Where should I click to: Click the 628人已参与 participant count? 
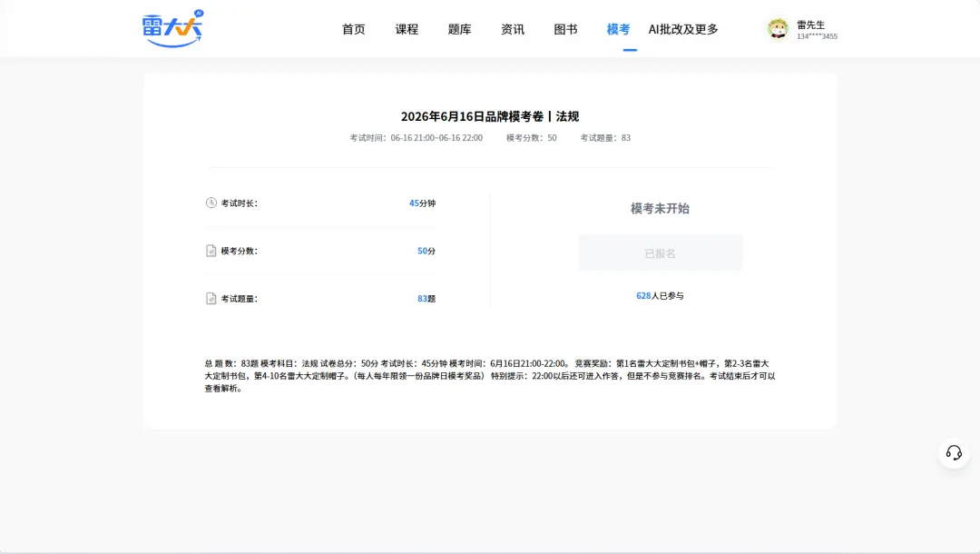pos(660,296)
